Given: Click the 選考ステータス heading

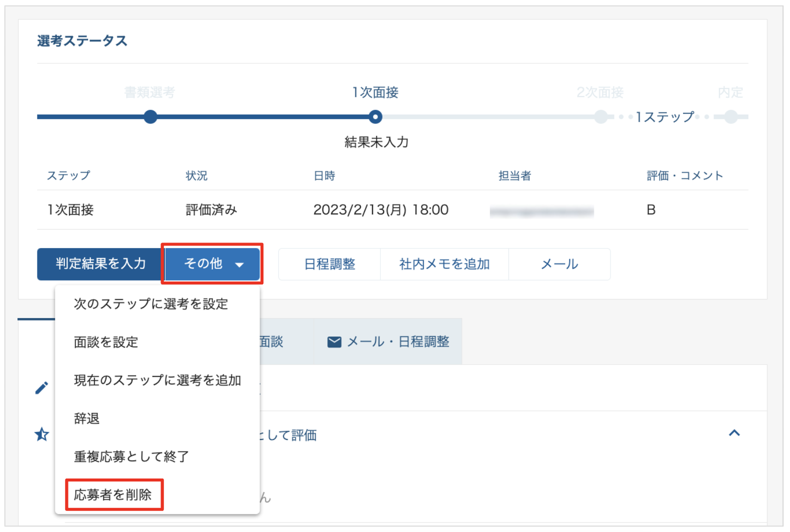Looking at the screenshot, I should point(82,41).
